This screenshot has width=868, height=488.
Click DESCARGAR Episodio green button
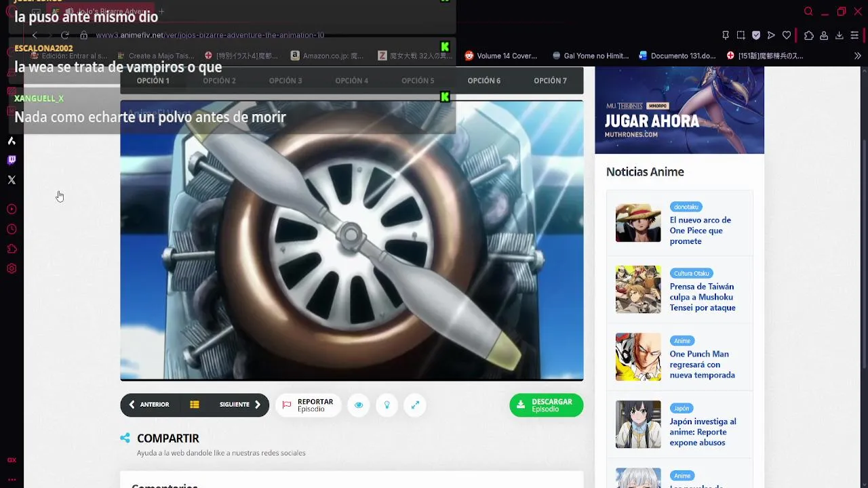point(546,405)
